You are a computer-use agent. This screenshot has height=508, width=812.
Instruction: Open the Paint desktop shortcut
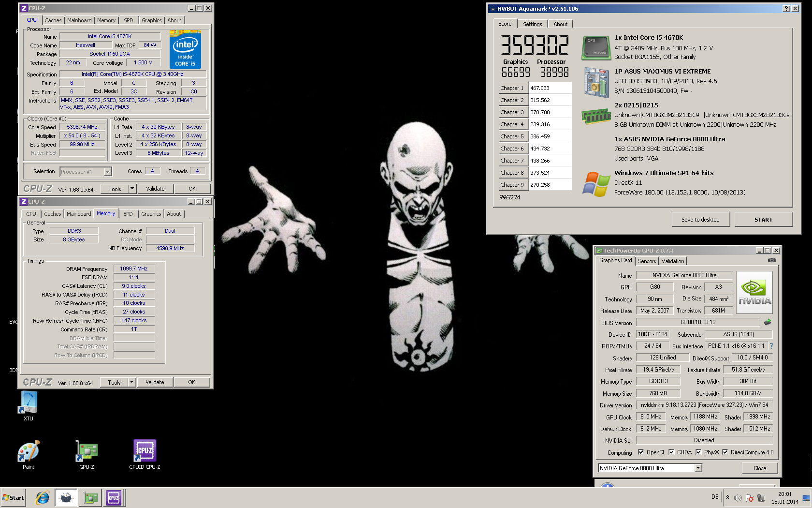click(x=29, y=454)
